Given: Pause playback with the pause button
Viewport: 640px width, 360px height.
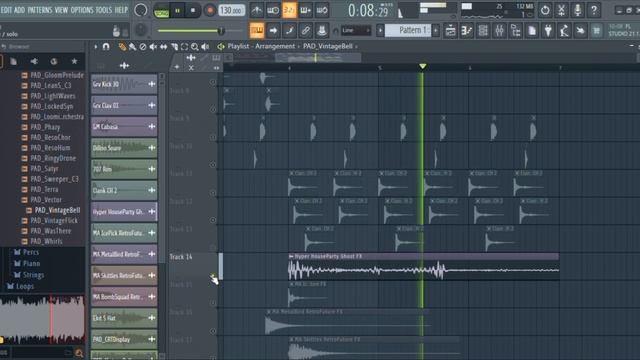Looking at the screenshot, I should [x=178, y=11].
